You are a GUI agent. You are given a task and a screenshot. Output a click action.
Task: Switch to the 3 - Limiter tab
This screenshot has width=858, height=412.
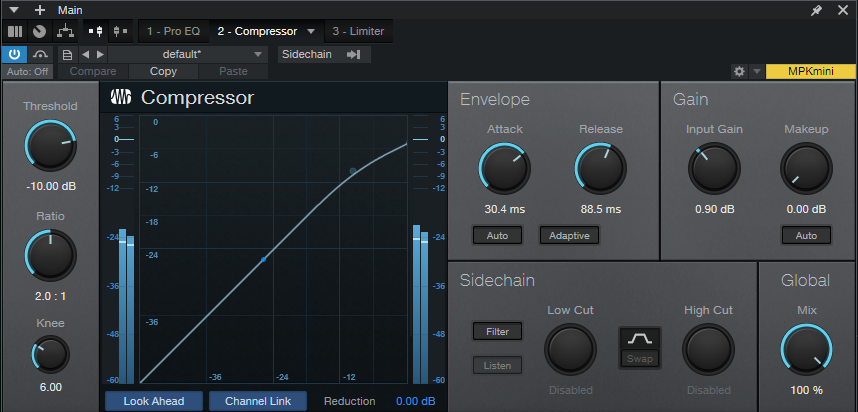358,31
